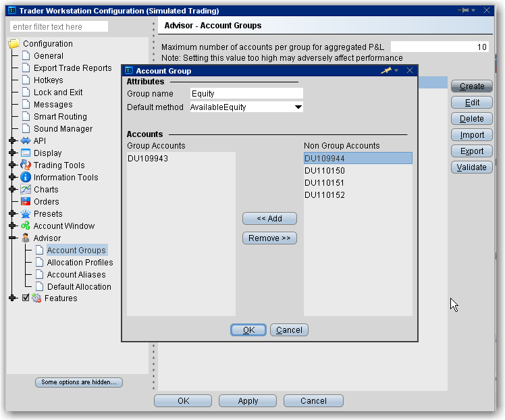
Task: Click the pin icon in Account Group dialog
Action: tap(386, 70)
